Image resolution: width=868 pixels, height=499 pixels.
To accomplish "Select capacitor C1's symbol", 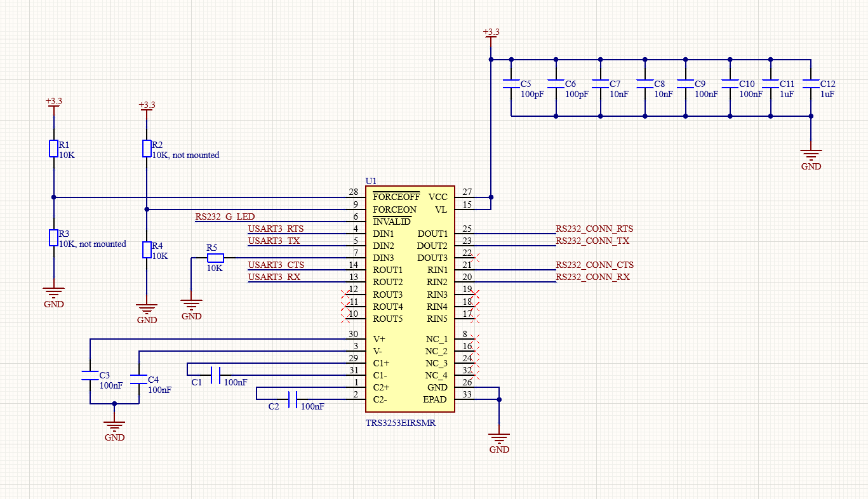I will click(216, 375).
